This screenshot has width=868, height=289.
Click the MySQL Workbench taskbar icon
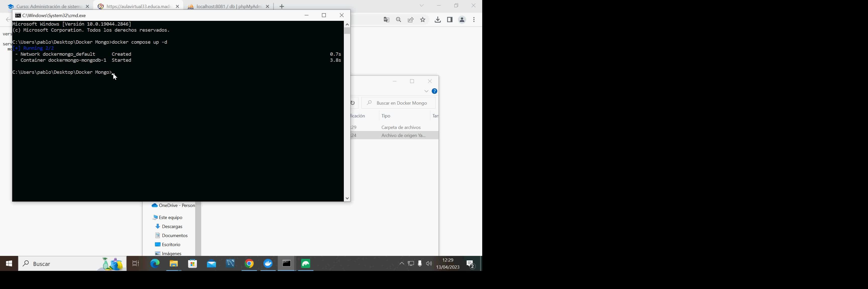click(231, 264)
